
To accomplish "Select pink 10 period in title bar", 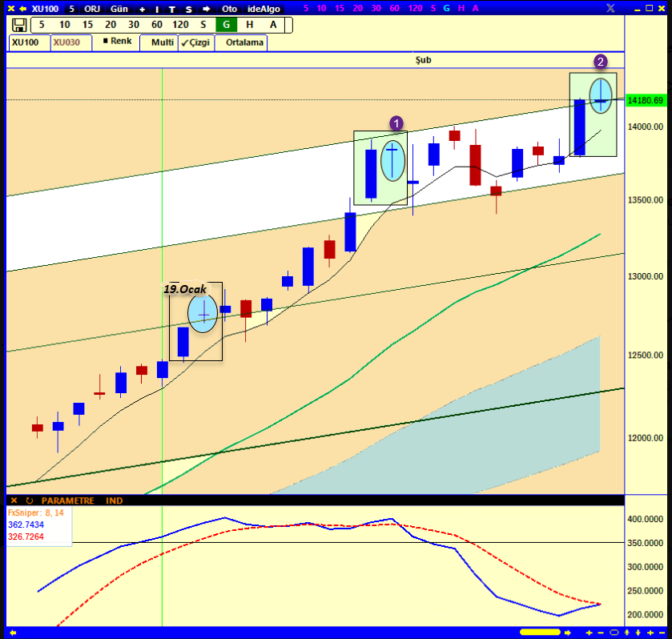I will (x=321, y=8).
